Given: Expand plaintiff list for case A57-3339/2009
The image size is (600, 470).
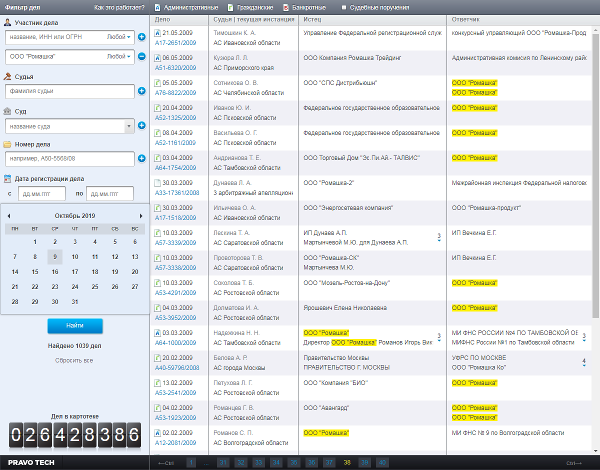Looking at the screenshot, I should pyautogui.click(x=439, y=237).
